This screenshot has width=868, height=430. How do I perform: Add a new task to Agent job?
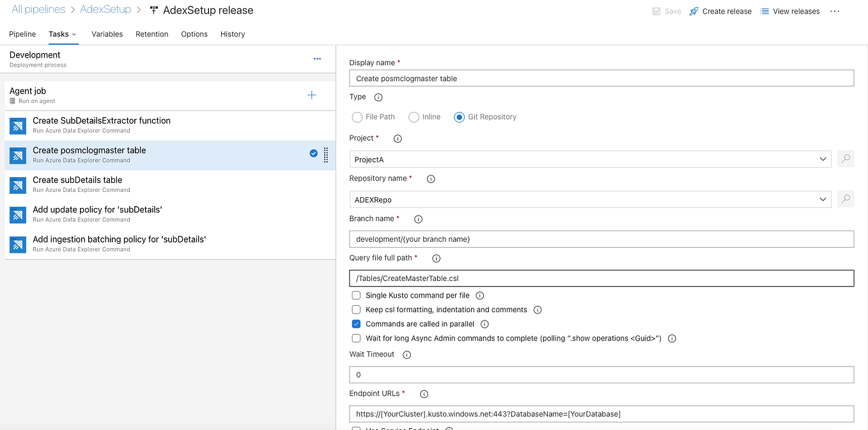(x=311, y=94)
